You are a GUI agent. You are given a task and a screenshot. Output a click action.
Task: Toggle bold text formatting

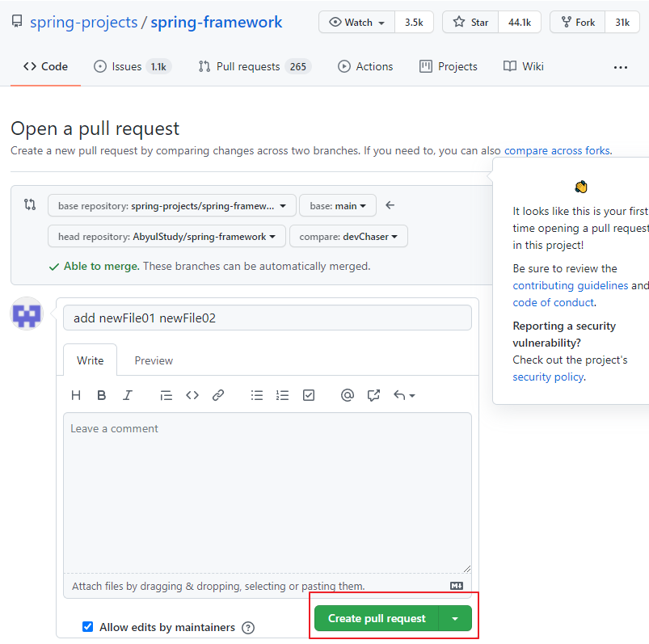[101, 395]
